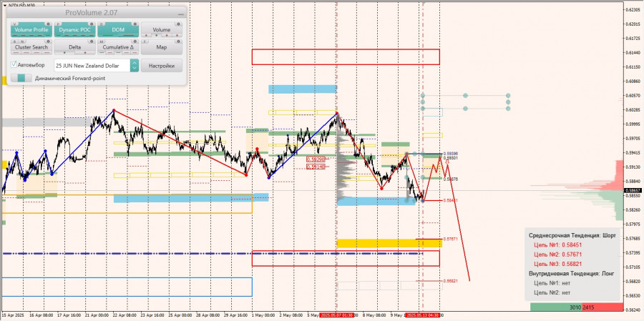
Task: Click the 0.59140 boxed price label
Action: click(x=316, y=167)
